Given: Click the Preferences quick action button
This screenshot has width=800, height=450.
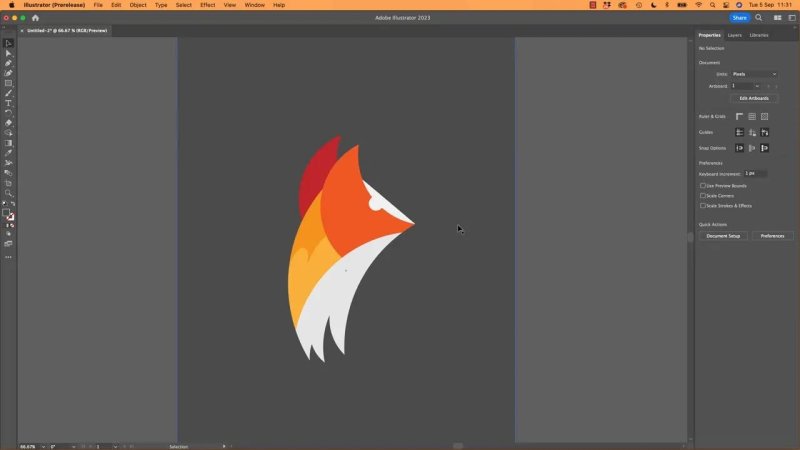Looking at the screenshot, I should (772, 236).
